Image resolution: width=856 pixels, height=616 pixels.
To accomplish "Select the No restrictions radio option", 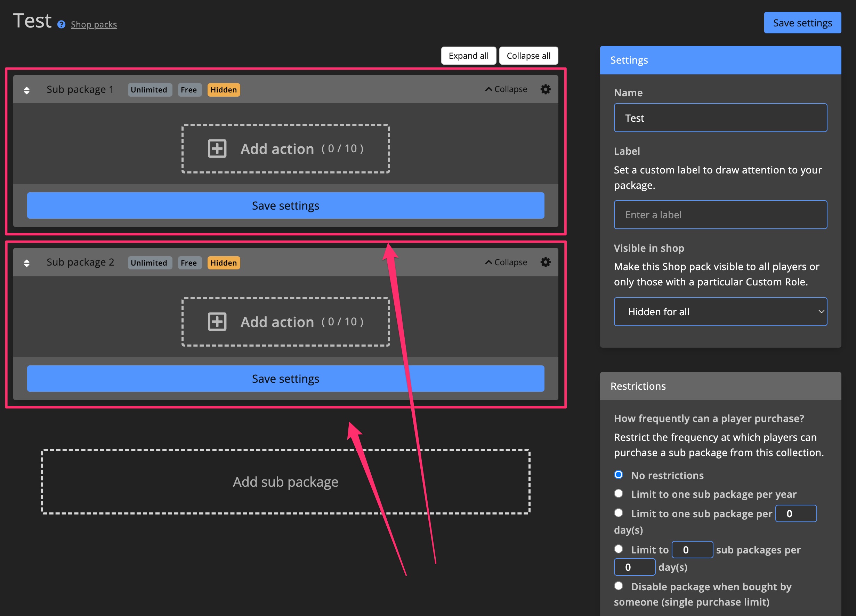I will coord(618,475).
